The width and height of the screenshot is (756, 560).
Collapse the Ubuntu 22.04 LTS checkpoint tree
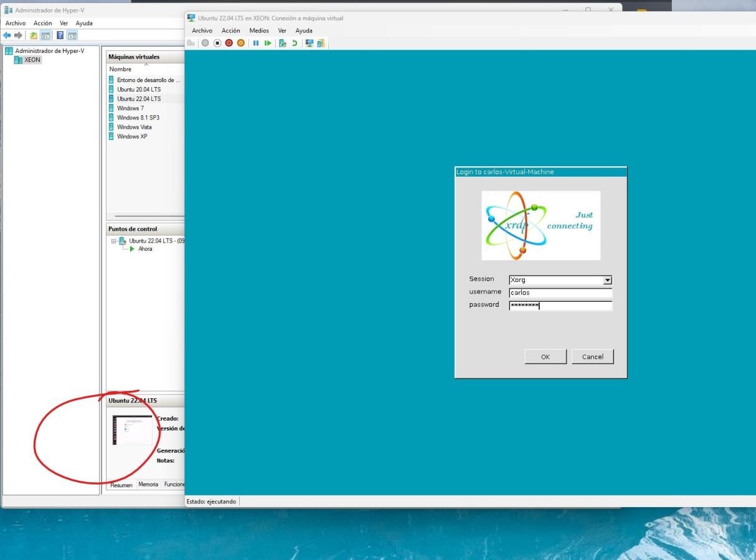[x=114, y=241]
